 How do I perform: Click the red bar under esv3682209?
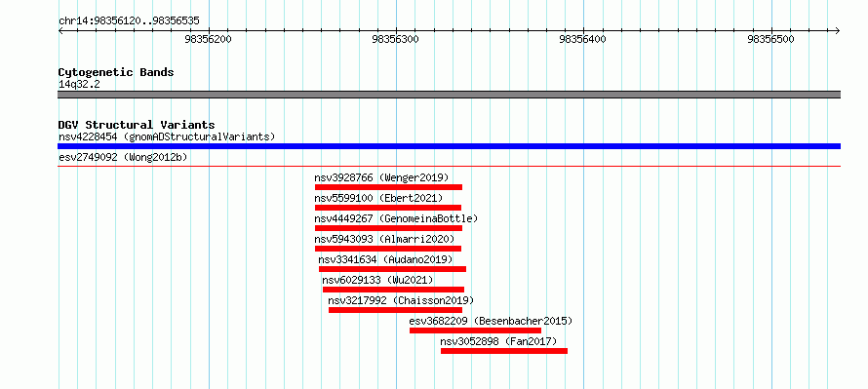tap(476, 331)
